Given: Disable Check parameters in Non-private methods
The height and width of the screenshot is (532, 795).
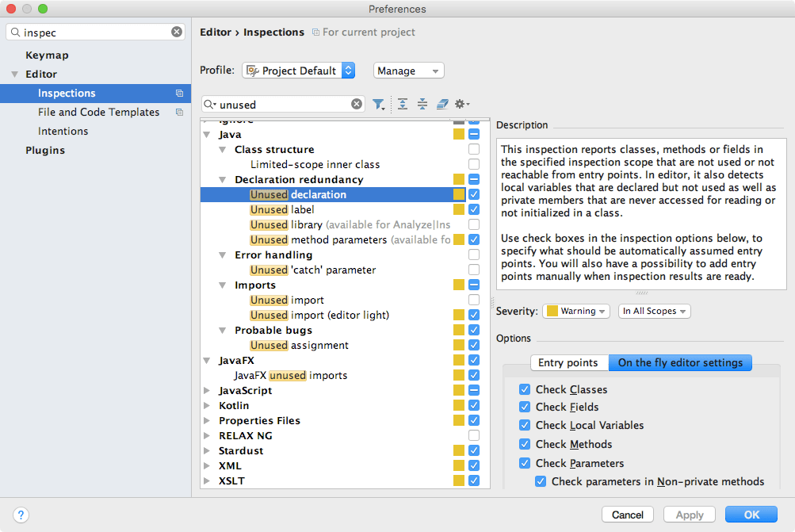Looking at the screenshot, I should point(541,481).
